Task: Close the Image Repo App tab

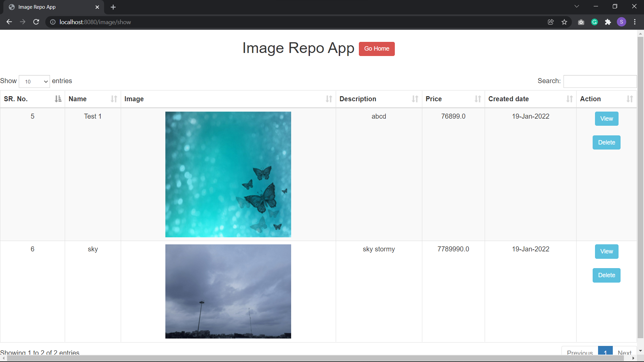Action: [97, 7]
